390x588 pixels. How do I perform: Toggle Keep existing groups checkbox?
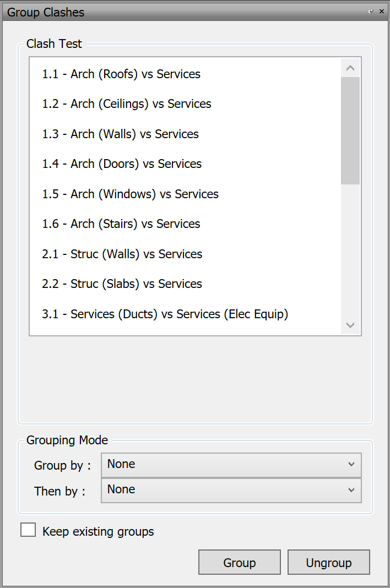(x=28, y=530)
